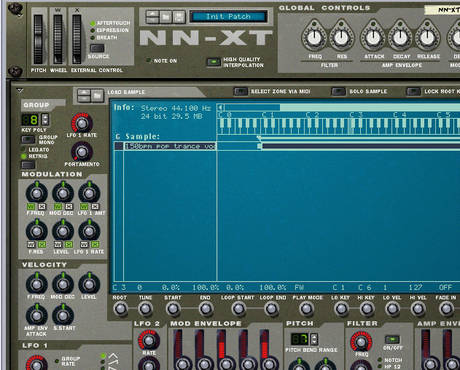
Task: Click the Play Mode knob
Action: (x=307, y=309)
